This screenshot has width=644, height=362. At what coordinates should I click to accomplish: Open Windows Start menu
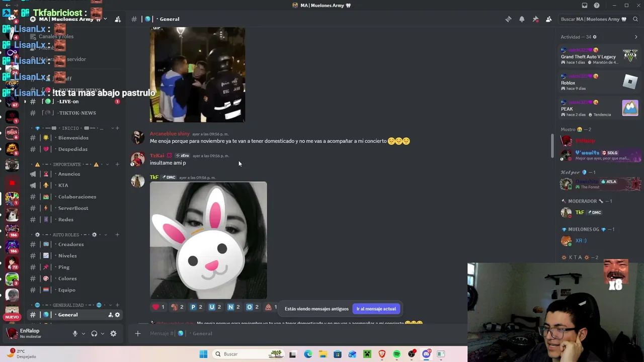click(203, 354)
